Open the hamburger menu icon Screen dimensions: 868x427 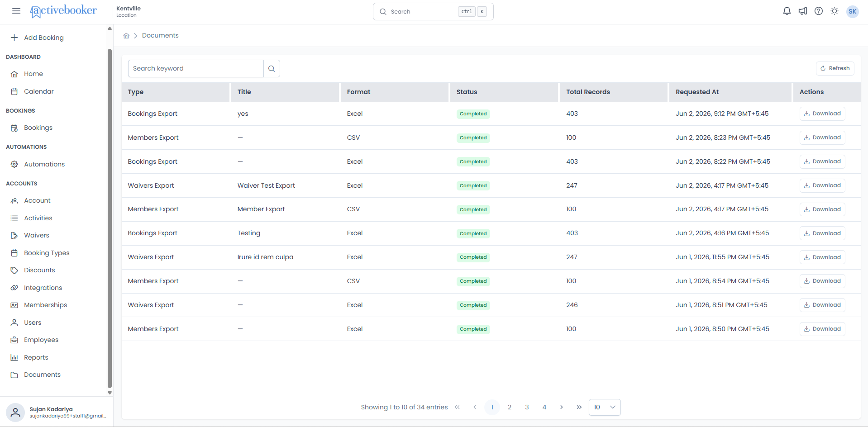[16, 11]
